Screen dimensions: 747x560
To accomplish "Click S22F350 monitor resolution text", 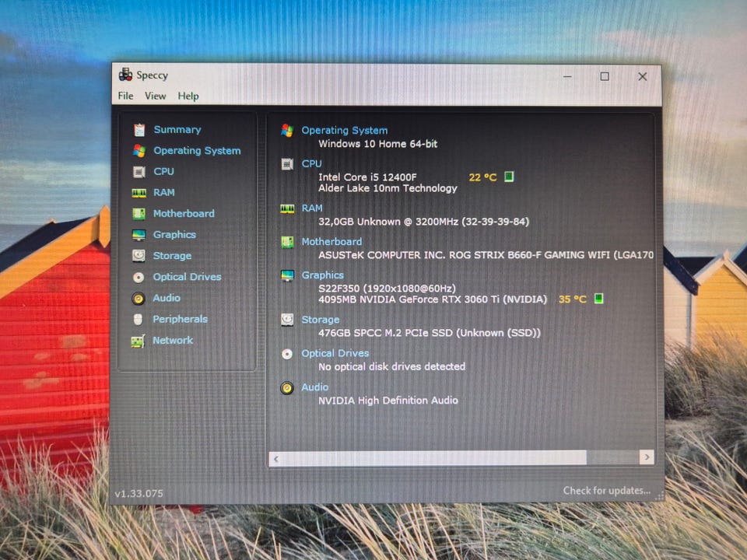I will click(x=387, y=288).
